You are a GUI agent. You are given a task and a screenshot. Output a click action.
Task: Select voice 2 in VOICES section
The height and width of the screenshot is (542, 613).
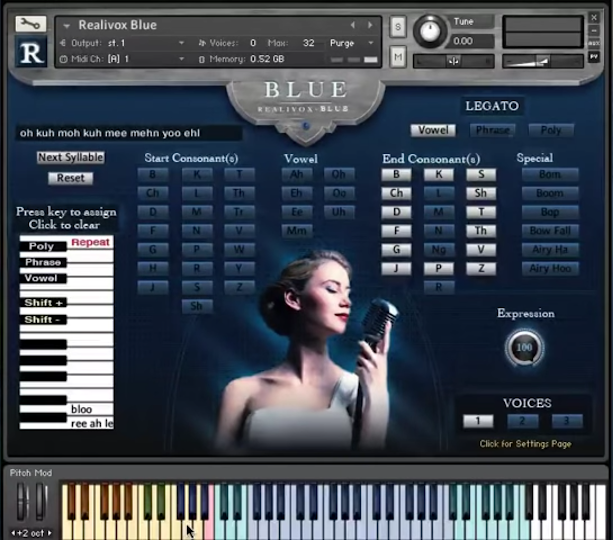[x=522, y=421]
